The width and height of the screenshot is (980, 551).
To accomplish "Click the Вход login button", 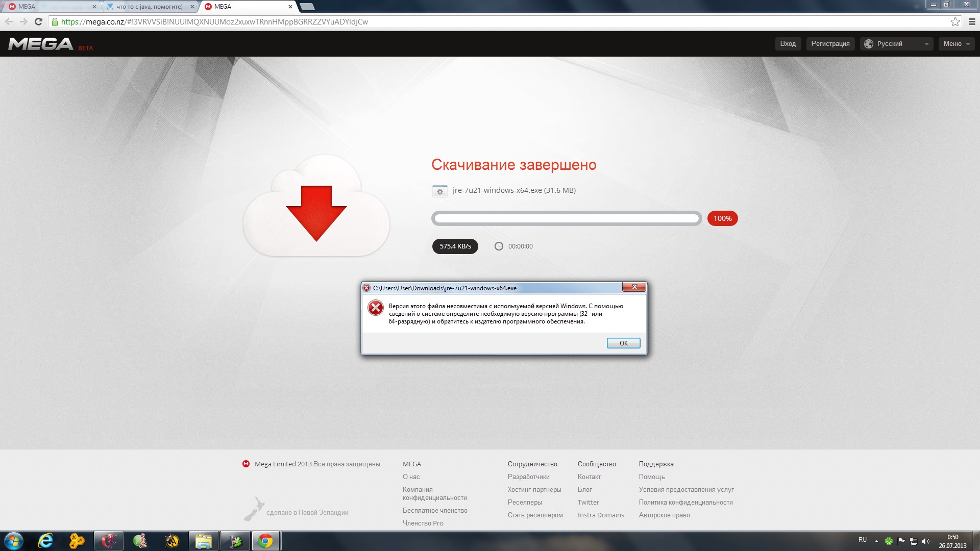I will pyautogui.click(x=788, y=44).
